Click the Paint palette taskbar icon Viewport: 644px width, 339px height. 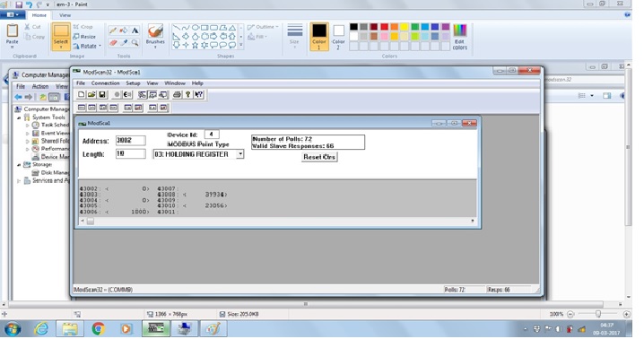pos(213,329)
